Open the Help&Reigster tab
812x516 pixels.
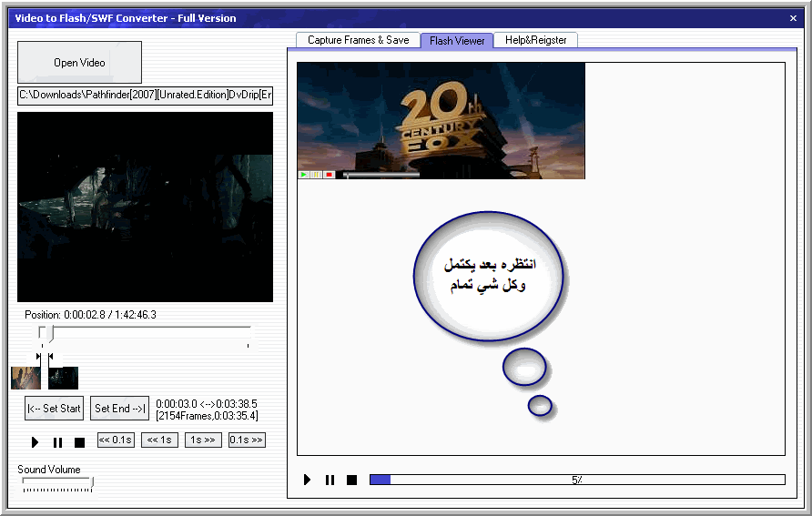[535, 40]
